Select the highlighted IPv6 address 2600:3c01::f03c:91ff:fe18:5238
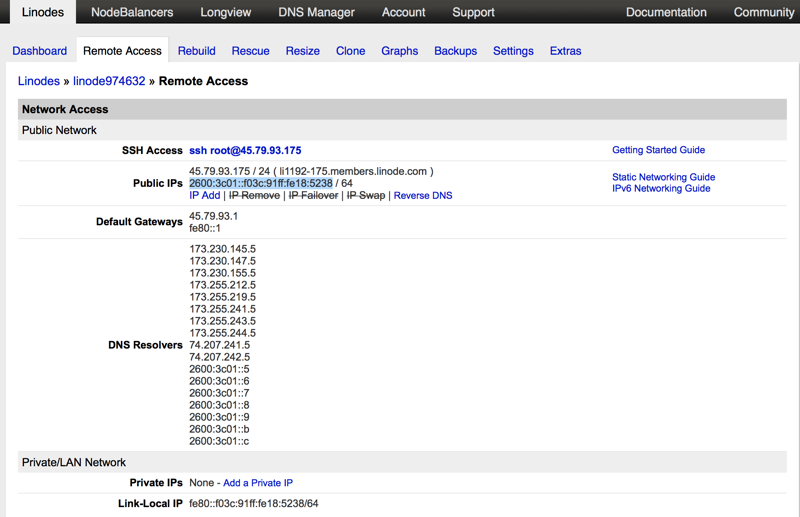Image resolution: width=800 pixels, height=517 pixels. (x=261, y=183)
